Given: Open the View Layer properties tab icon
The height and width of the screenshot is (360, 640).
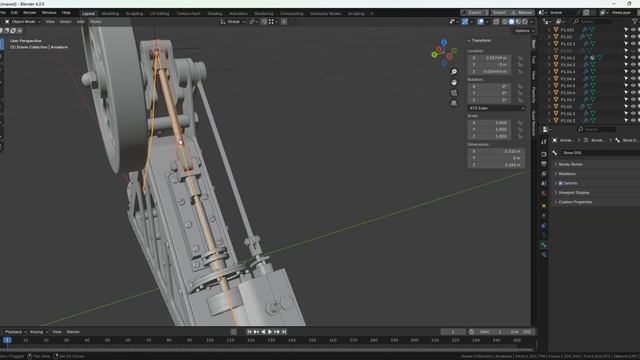Looking at the screenshot, I should 544,174.
